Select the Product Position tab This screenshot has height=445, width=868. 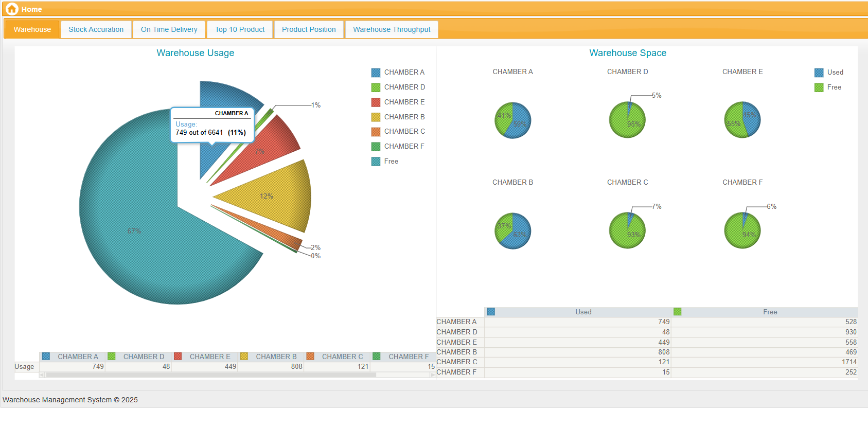pyautogui.click(x=309, y=29)
